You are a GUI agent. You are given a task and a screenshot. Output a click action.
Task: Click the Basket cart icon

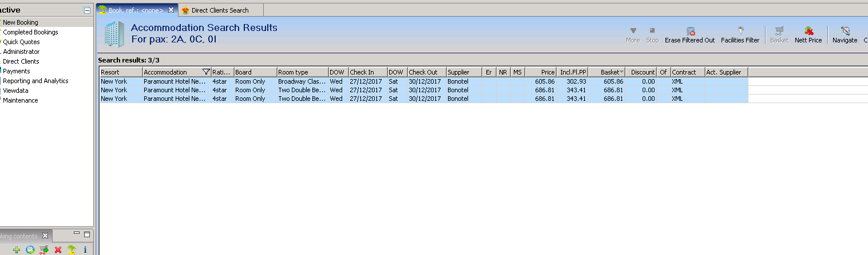click(779, 31)
